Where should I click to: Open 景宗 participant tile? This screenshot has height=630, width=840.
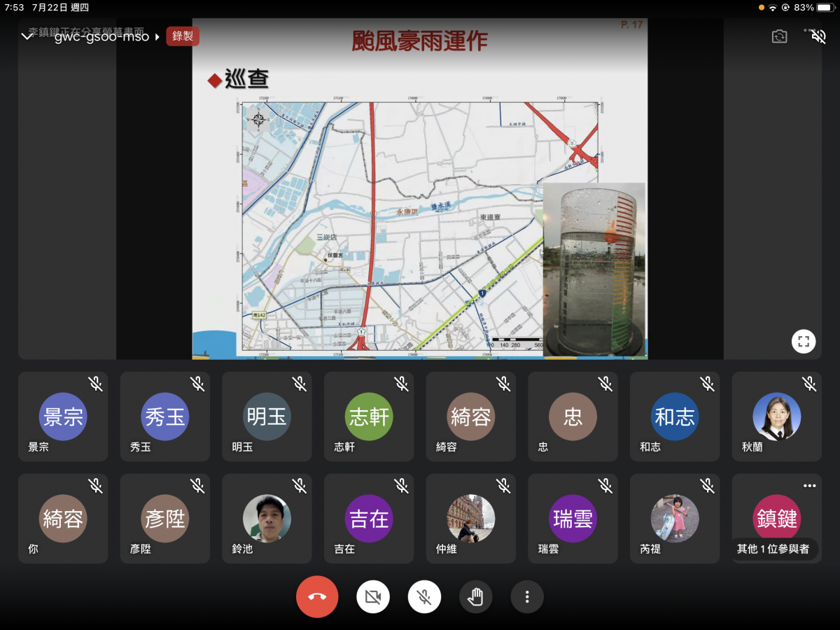click(63, 416)
